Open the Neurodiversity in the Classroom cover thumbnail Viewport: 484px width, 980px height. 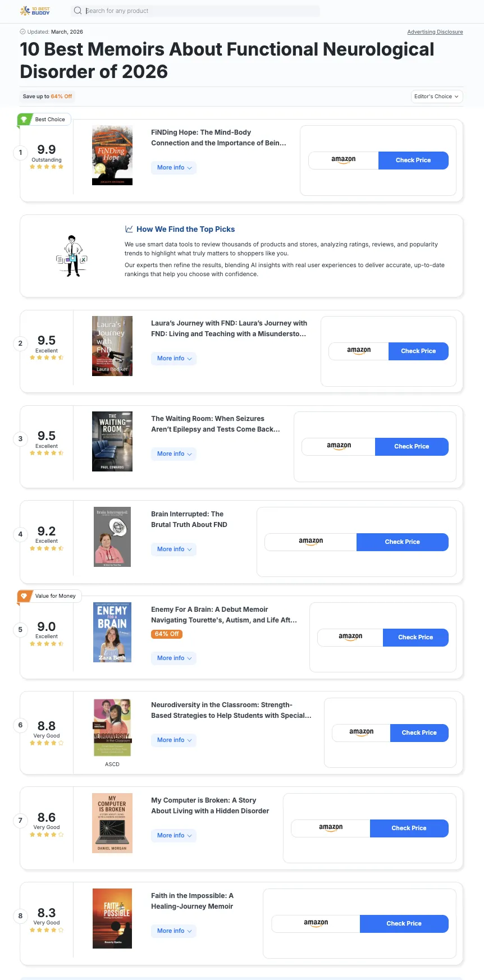(x=112, y=727)
